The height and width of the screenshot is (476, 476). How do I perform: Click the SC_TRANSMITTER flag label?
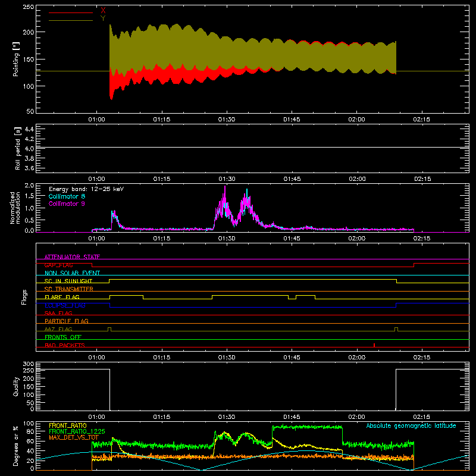point(69,289)
